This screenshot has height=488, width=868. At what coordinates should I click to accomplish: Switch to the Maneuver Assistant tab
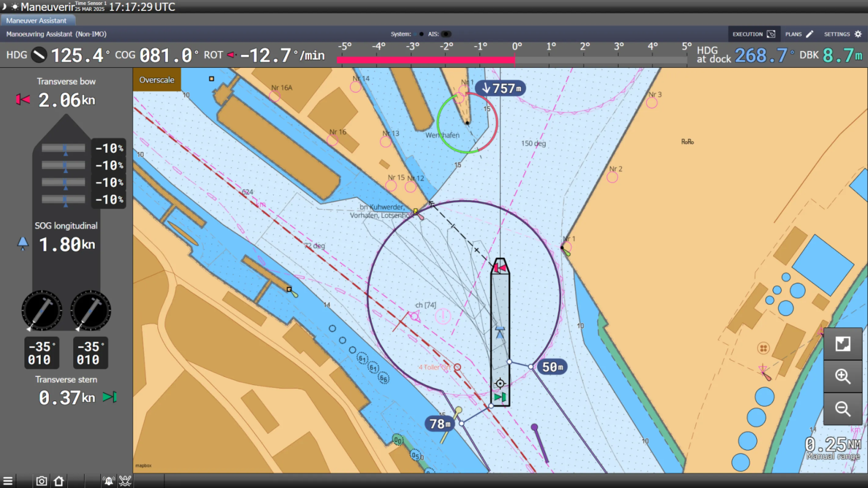point(37,20)
